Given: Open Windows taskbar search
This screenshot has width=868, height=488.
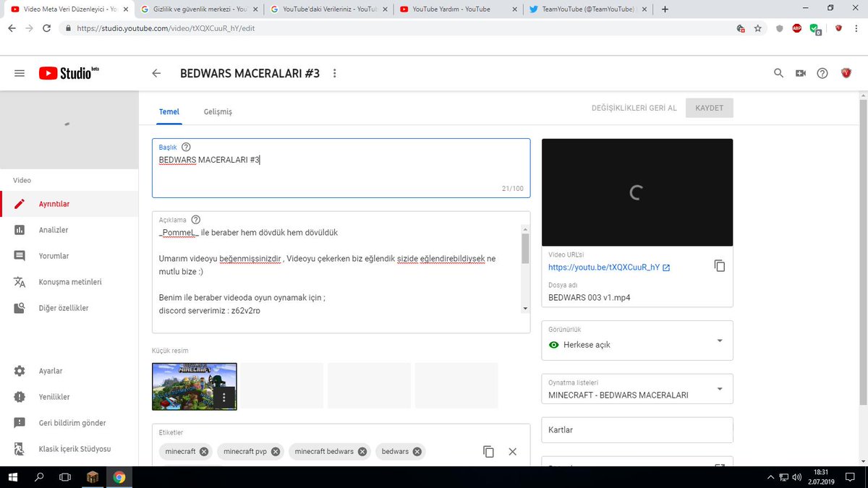Looking at the screenshot, I should (x=39, y=477).
